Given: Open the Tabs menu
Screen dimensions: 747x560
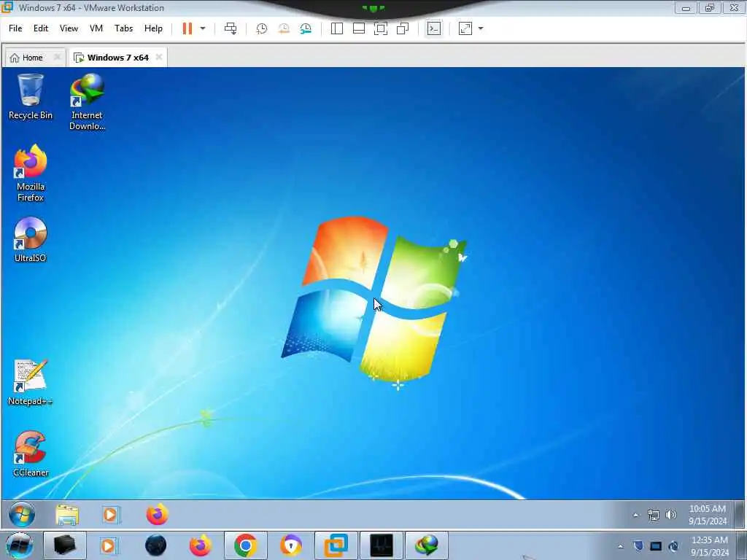Looking at the screenshot, I should click(123, 28).
